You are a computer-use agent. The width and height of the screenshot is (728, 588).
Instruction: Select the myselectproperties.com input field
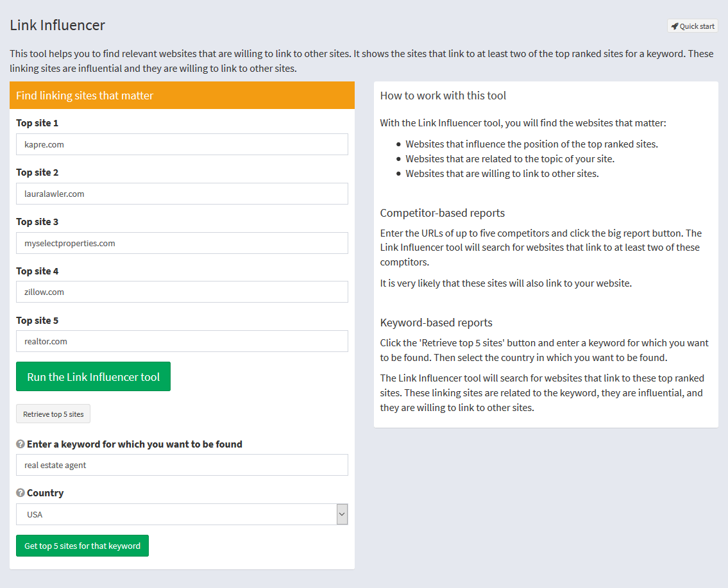[x=182, y=243]
